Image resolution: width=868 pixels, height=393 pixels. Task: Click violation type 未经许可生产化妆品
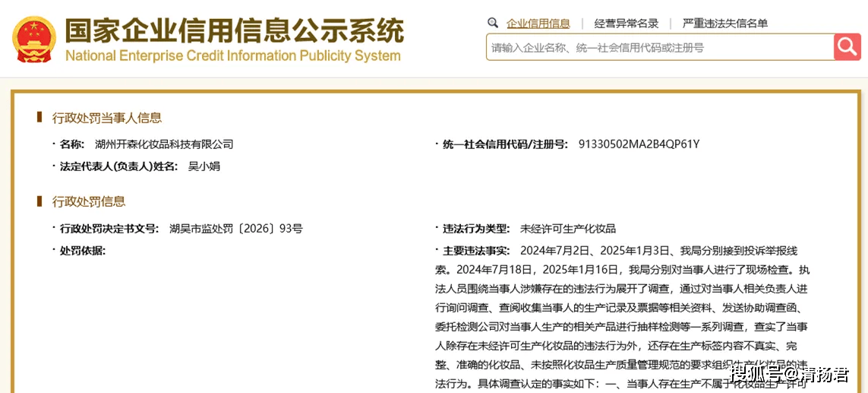pyautogui.click(x=568, y=228)
